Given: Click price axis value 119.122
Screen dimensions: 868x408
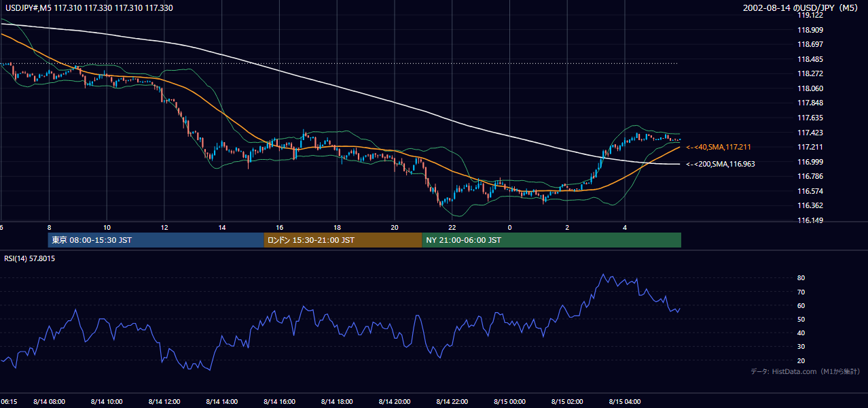Looking at the screenshot, I should (810, 15).
